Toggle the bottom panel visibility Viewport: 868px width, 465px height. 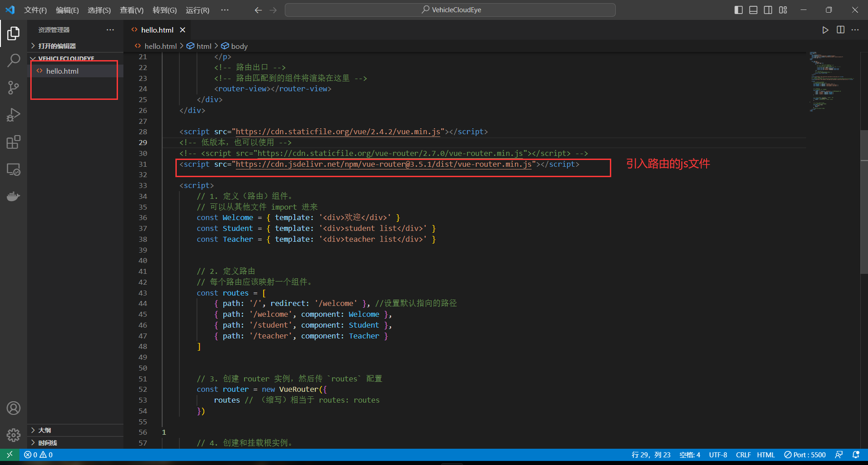(x=753, y=10)
